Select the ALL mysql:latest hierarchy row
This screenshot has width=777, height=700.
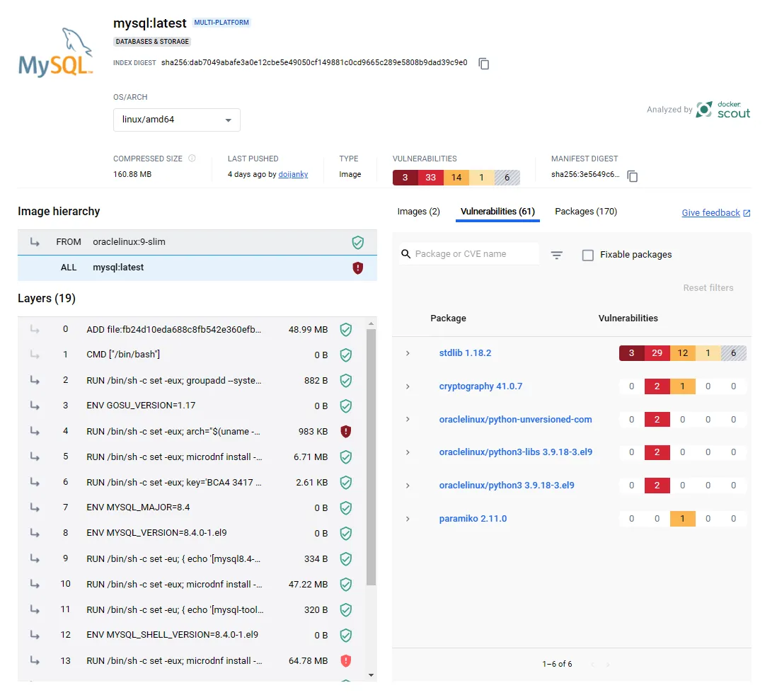click(x=197, y=268)
